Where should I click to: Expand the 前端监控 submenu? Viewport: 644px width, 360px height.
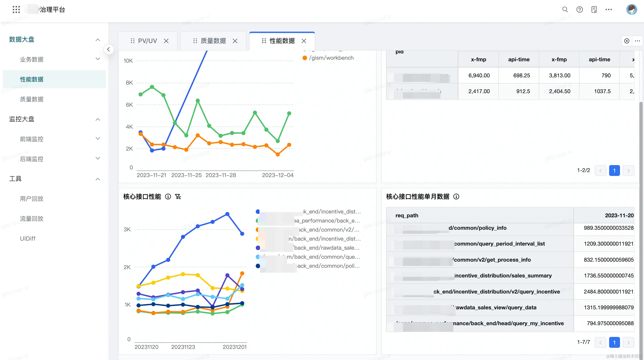[x=98, y=138]
